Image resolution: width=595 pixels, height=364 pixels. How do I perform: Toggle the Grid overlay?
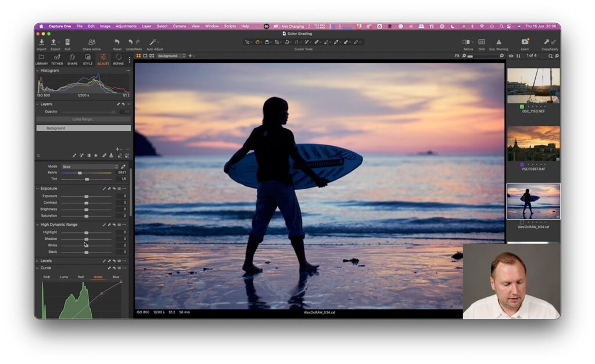coord(482,42)
